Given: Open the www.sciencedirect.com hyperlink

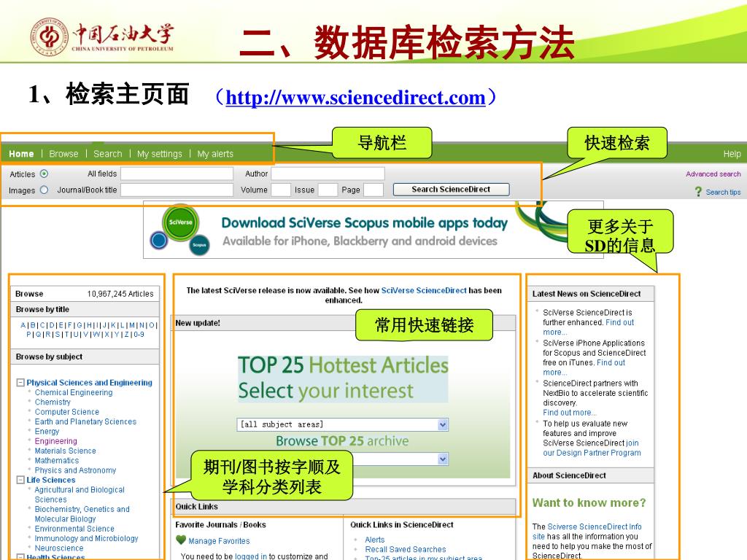Looking at the screenshot, I should (x=355, y=98).
